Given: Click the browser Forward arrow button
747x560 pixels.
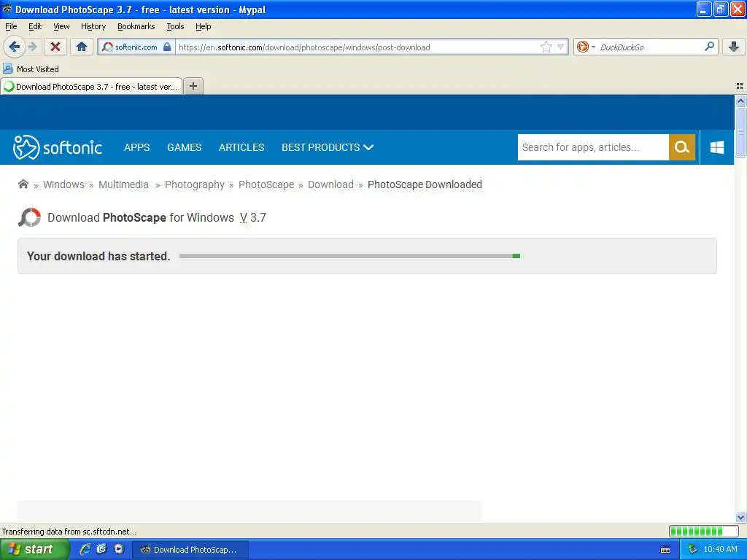Looking at the screenshot, I should coord(32,47).
